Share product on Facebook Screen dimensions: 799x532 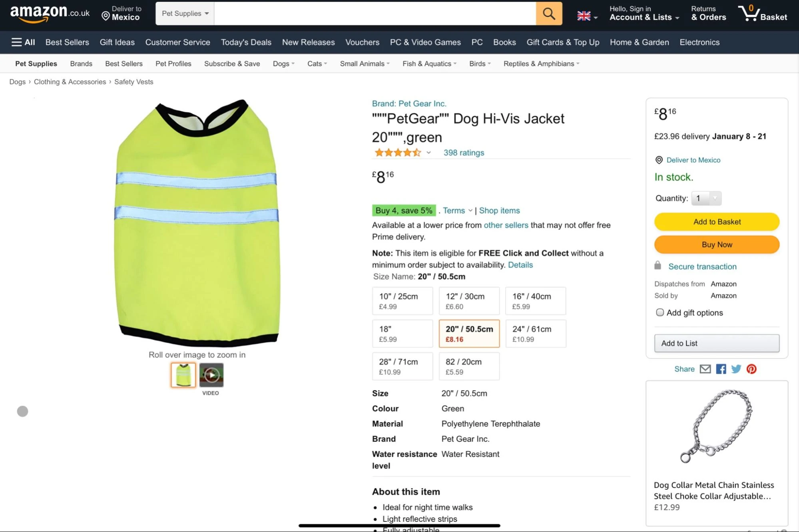tap(721, 369)
